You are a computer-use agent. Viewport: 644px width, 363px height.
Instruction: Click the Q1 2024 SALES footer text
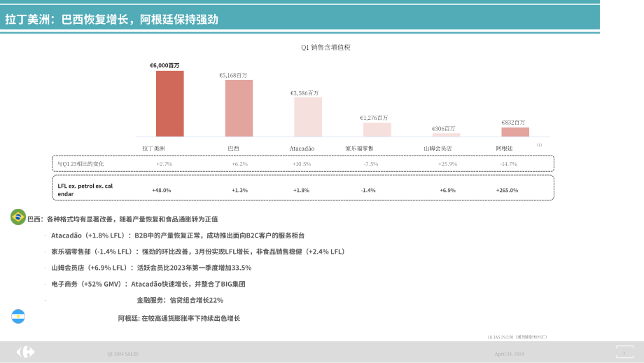point(122,354)
